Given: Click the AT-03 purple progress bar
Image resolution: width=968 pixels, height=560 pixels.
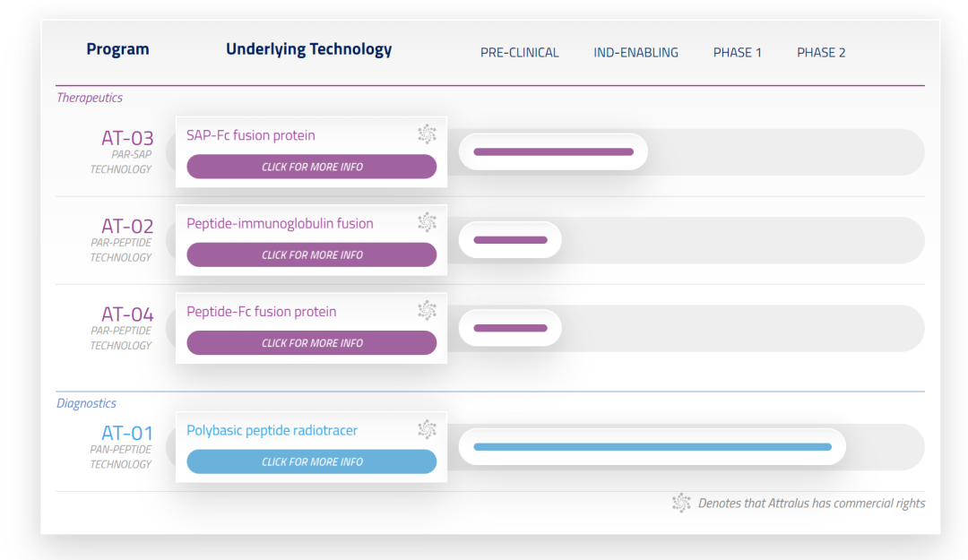Looking at the screenshot, I should click(553, 152).
